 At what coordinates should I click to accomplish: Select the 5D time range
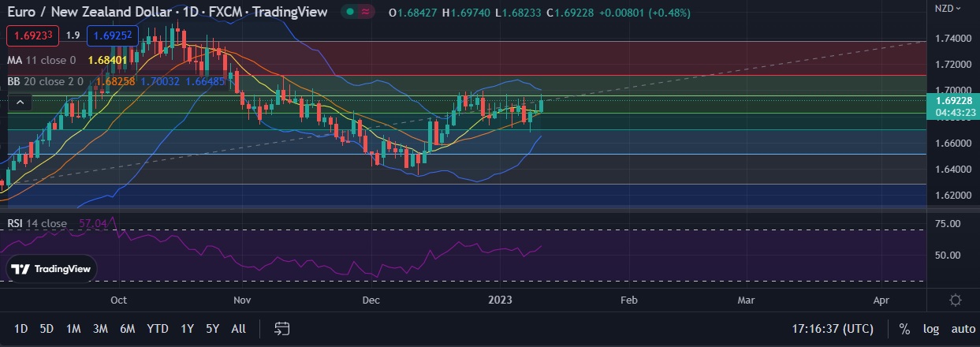click(x=47, y=328)
